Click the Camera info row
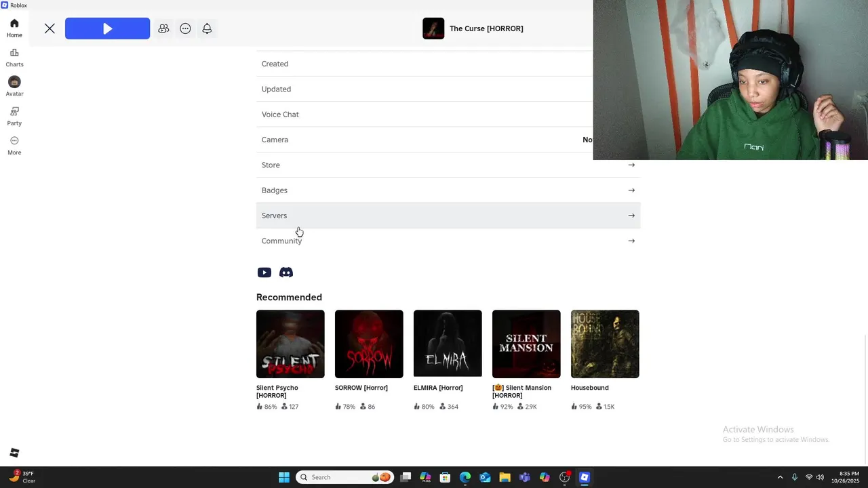The height and width of the screenshot is (488, 868). (x=425, y=140)
